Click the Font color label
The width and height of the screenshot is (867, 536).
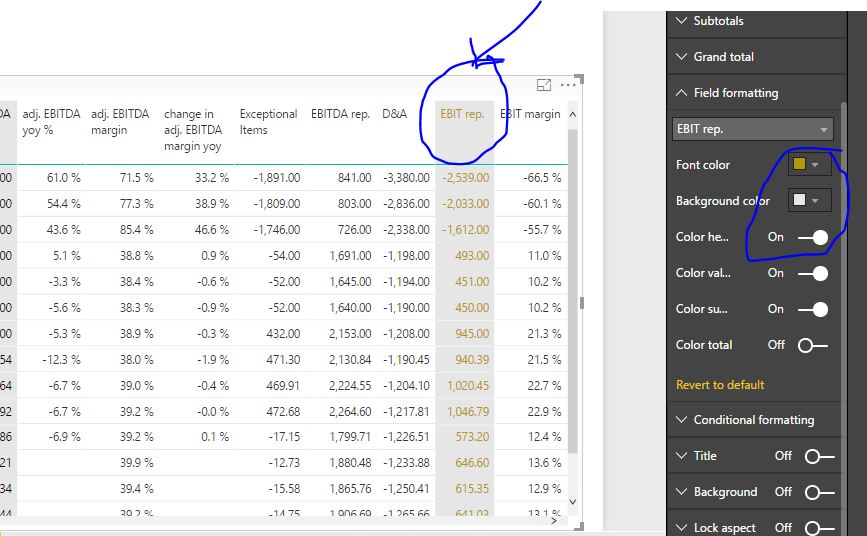702,165
